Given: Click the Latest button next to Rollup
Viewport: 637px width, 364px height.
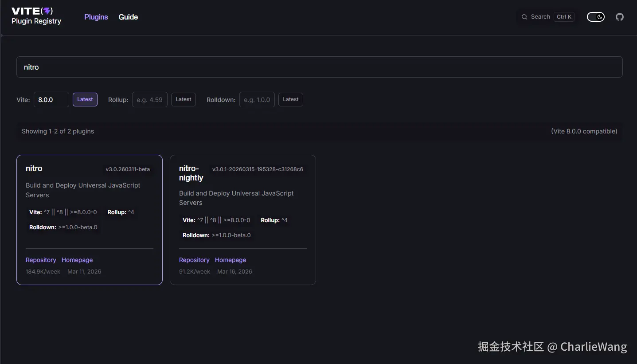Looking at the screenshot, I should pyautogui.click(x=184, y=99).
